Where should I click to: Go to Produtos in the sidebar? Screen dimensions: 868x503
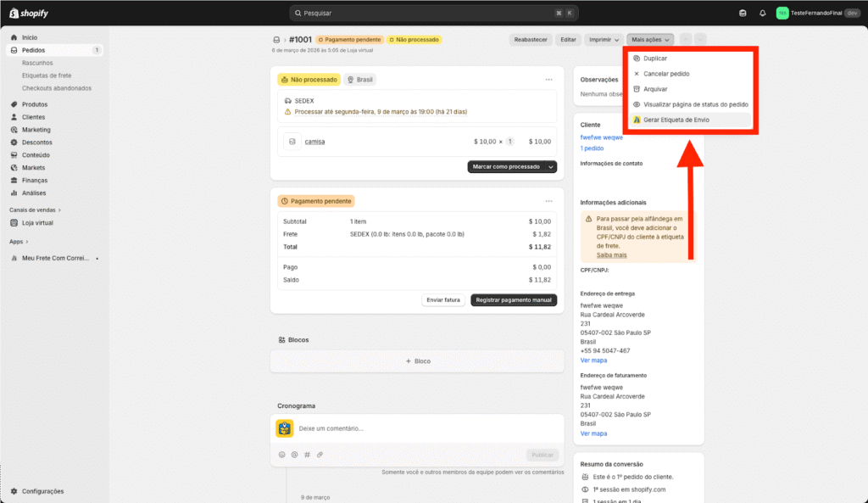tap(35, 104)
